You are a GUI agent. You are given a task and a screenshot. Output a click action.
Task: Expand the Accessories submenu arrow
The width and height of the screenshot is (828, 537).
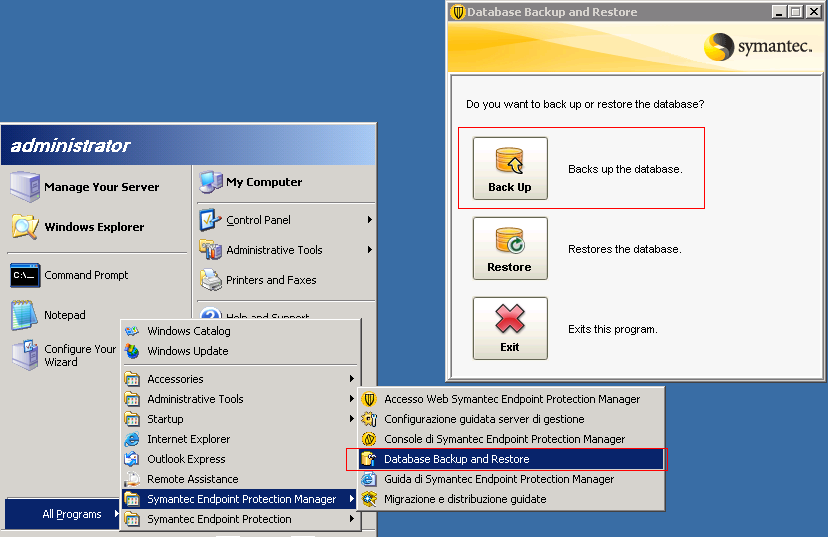pyautogui.click(x=352, y=379)
